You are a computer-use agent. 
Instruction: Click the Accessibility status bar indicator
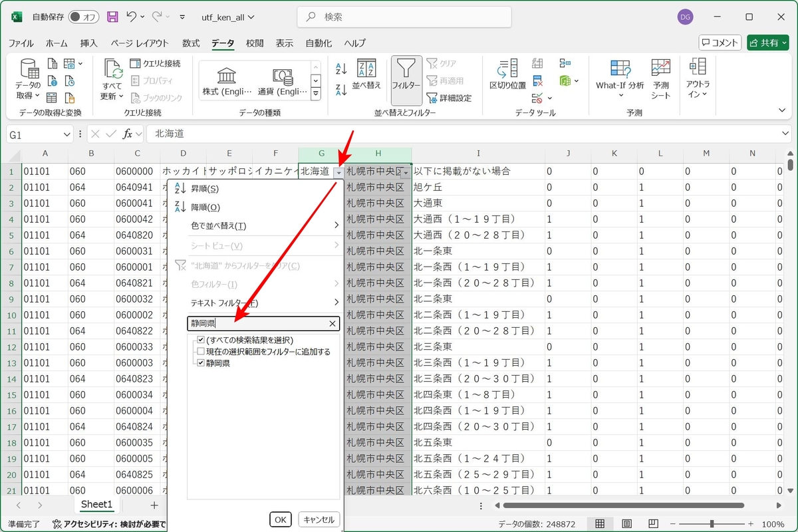tap(110, 524)
